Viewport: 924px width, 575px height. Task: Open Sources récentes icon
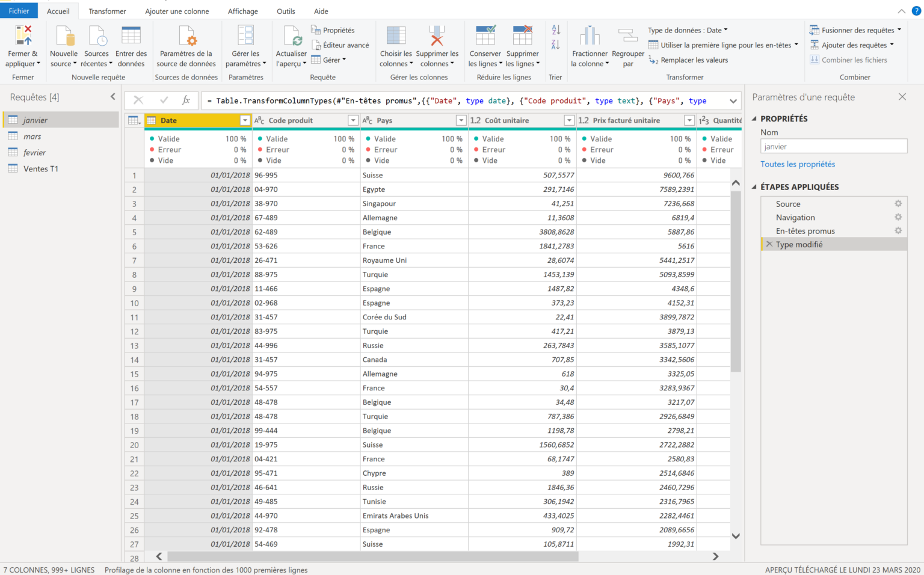(x=97, y=35)
